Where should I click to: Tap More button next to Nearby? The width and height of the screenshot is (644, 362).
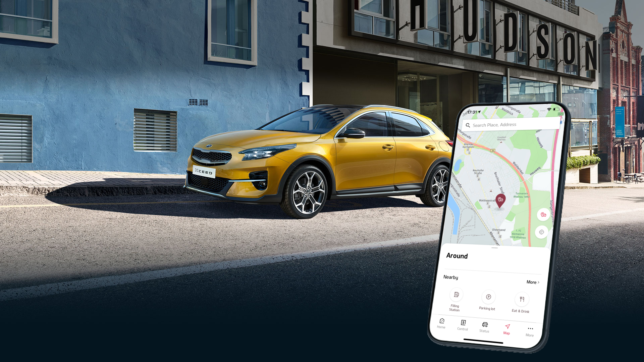[x=534, y=282]
